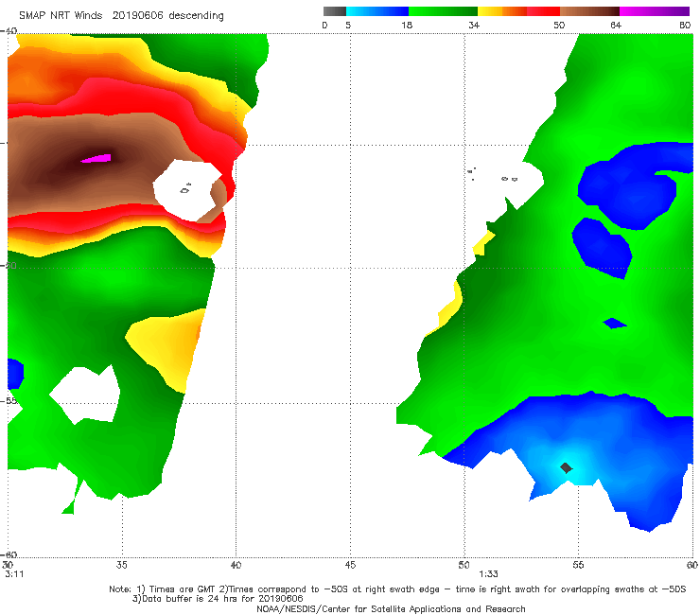
Task: Click the small island outline inside white gap
Action: [x=184, y=189]
